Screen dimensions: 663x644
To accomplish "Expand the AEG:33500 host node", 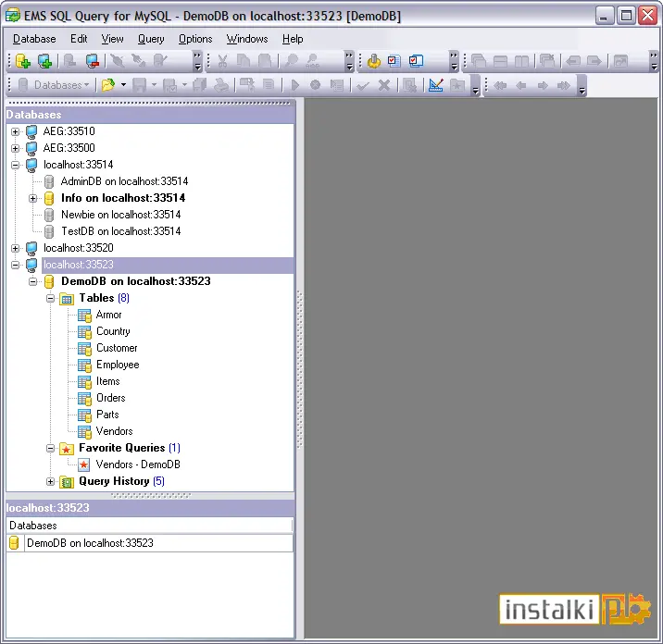I will coord(15,148).
